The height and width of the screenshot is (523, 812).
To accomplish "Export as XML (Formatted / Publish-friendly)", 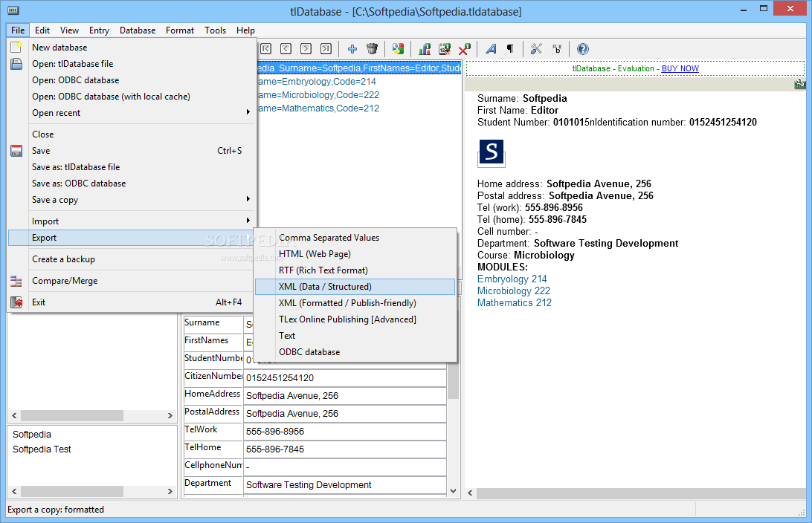I will click(355, 303).
